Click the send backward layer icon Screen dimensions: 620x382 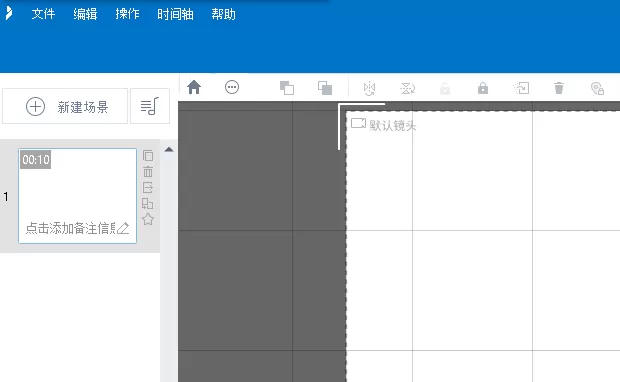click(325, 88)
